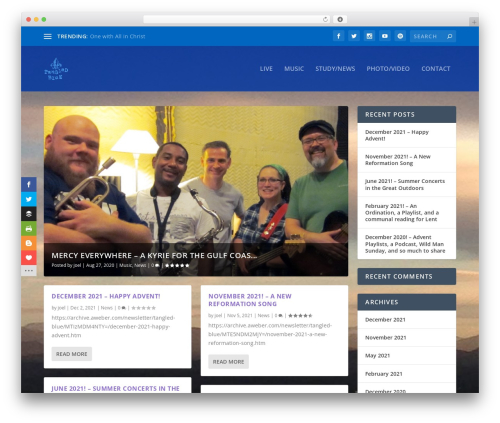The width and height of the screenshot is (500, 423).
Task: Open Instagram from the top bar
Action: click(369, 36)
